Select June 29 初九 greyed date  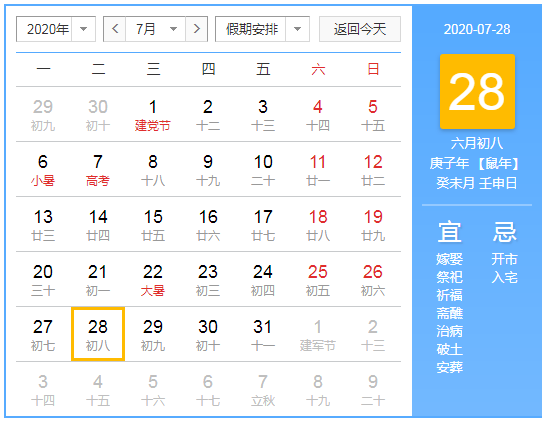(x=43, y=114)
